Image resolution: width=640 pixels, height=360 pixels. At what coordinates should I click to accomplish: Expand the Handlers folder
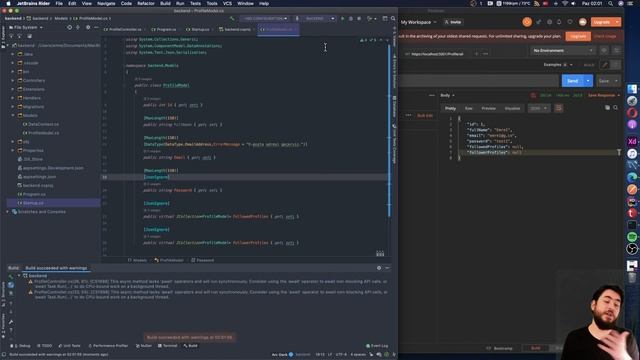pyautogui.click(x=13, y=98)
